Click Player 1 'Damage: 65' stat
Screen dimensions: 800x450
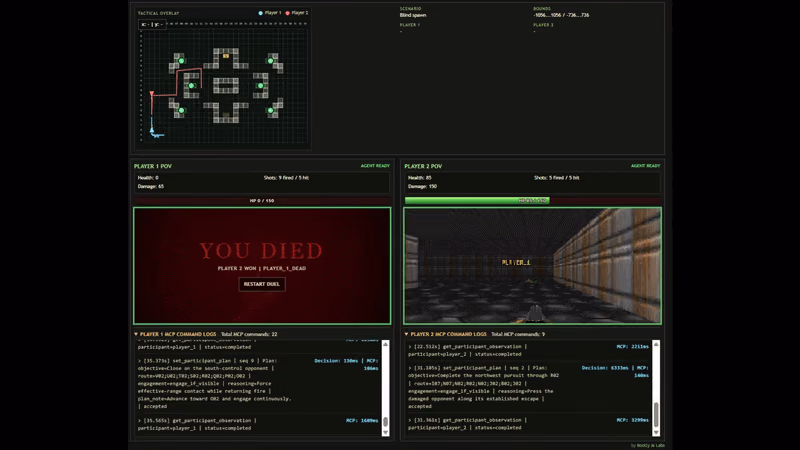151,186
